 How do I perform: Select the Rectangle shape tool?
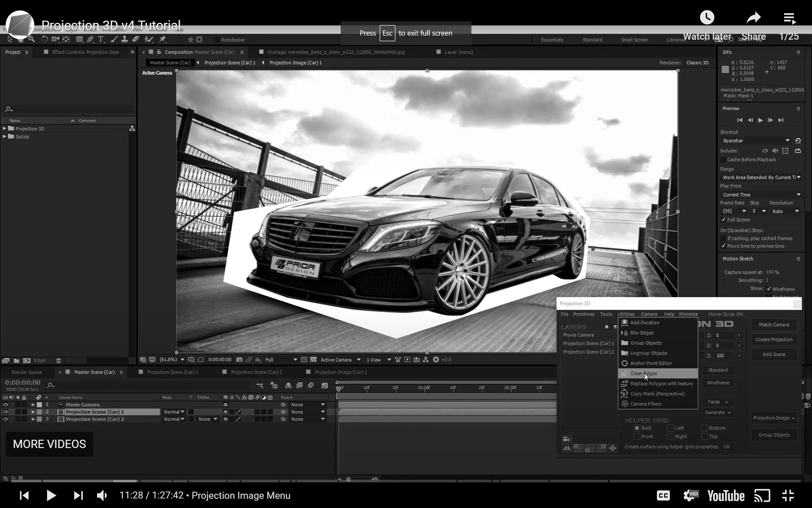[80, 39]
